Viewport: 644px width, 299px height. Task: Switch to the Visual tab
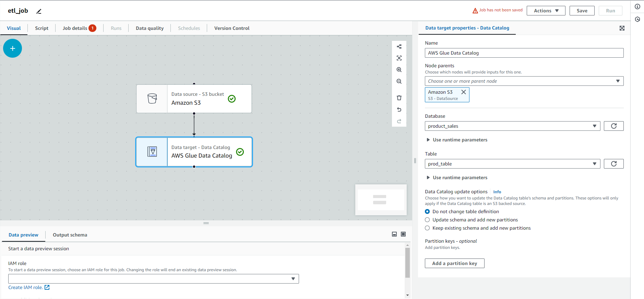tap(14, 28)
